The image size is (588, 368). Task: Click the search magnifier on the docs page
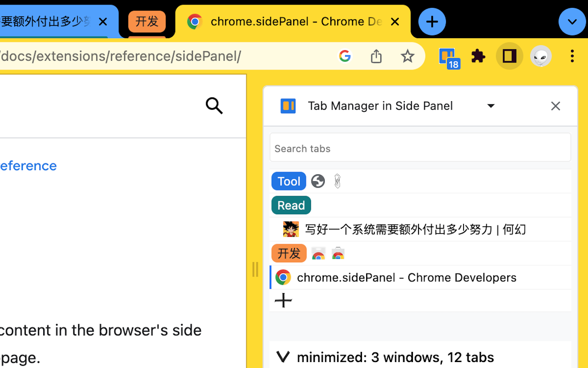[214, 106]
